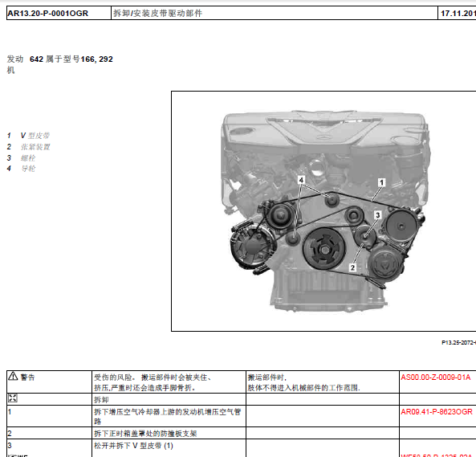Click step 2 text 拆下正时箱盖罩处的防撞板支架
This screenshot has width=476, height=457.
click(145, 434)
